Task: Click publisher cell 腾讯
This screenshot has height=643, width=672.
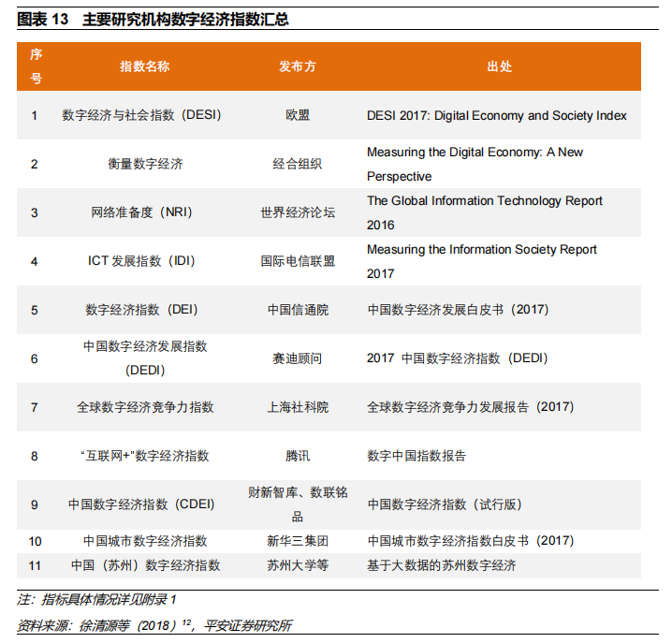Action: tap(298, 455)
